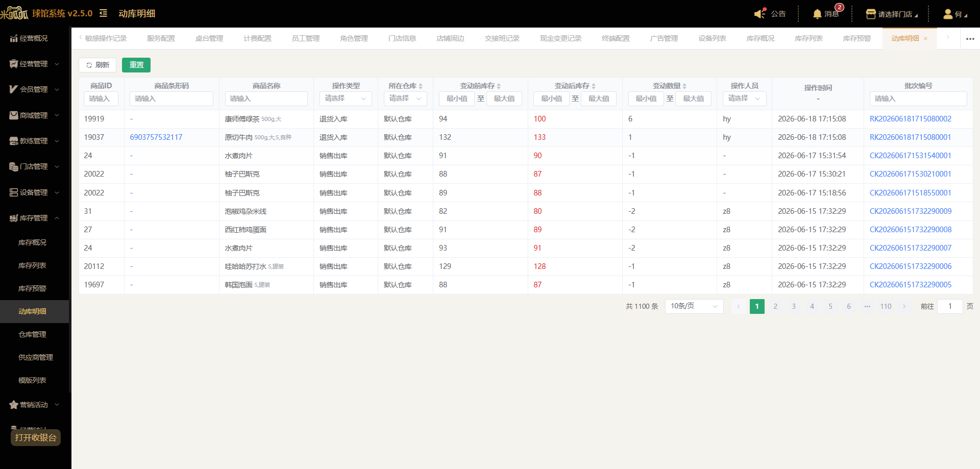Sort by 变动前库存 column arrows

[x=499, y=86]
